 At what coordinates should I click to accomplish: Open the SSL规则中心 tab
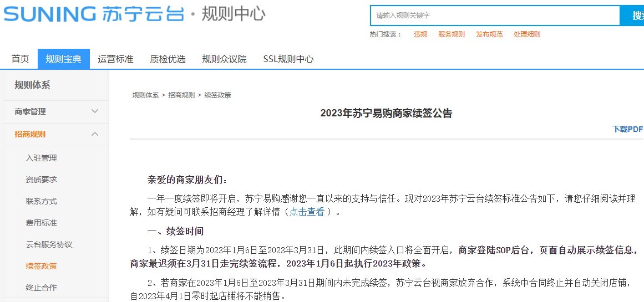288,59
